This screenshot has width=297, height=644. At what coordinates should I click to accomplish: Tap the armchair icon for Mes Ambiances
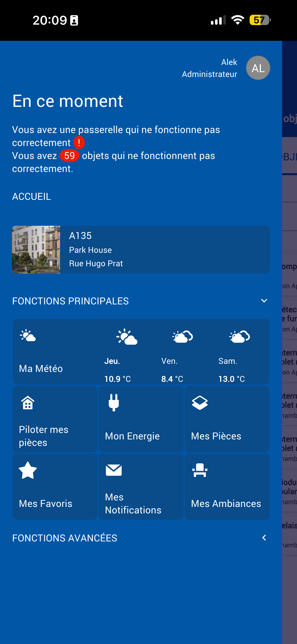[x=200, y=470]
